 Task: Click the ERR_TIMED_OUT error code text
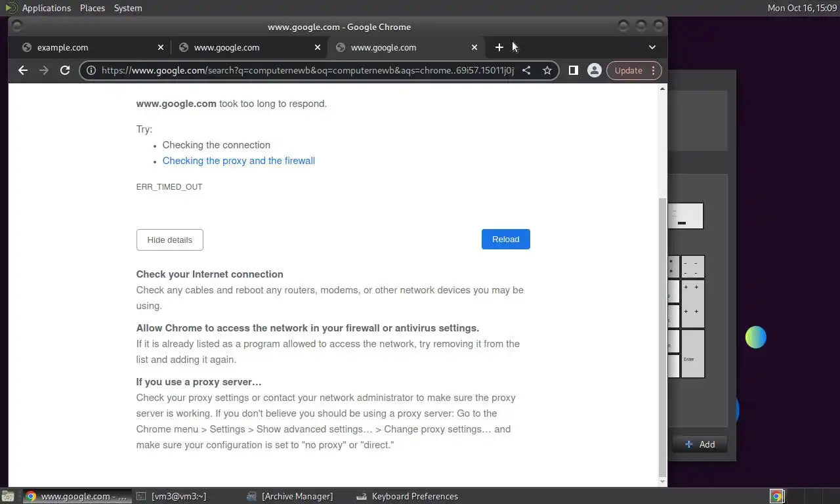tap(169, 187)
